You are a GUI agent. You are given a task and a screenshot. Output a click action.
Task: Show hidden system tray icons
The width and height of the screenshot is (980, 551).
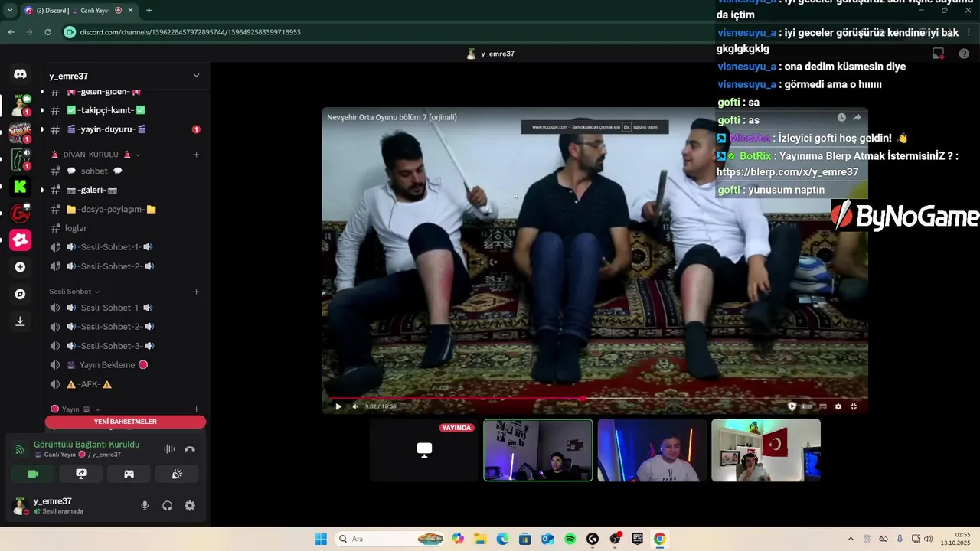(850, 539)
